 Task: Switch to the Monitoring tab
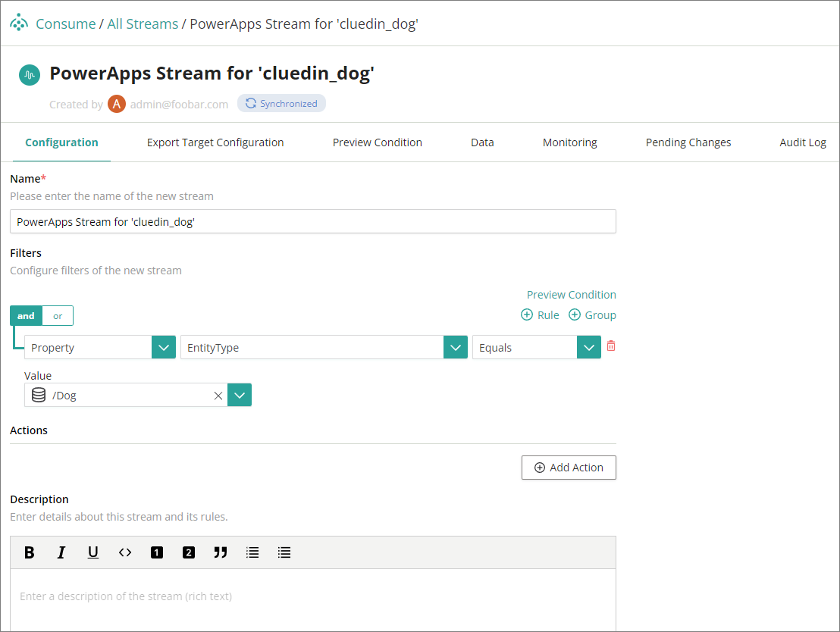click(x=569, y=142)
